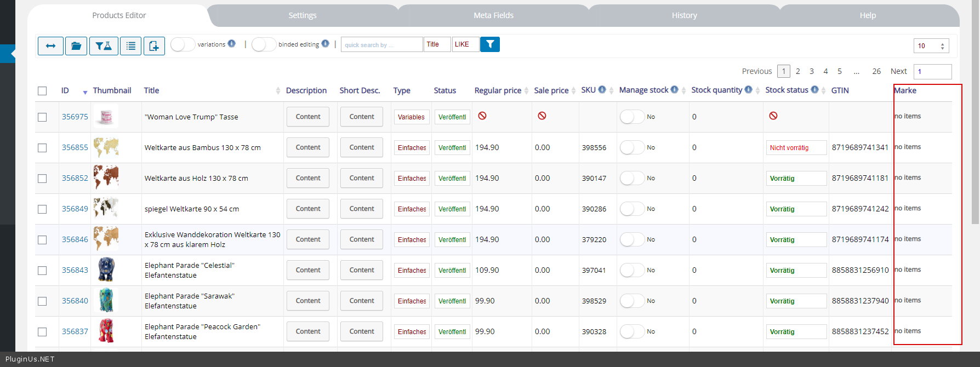Viewport: 980px width, 367px height.
Task: Open the Title search field dropdown
Action: click(x=437, y=44)
